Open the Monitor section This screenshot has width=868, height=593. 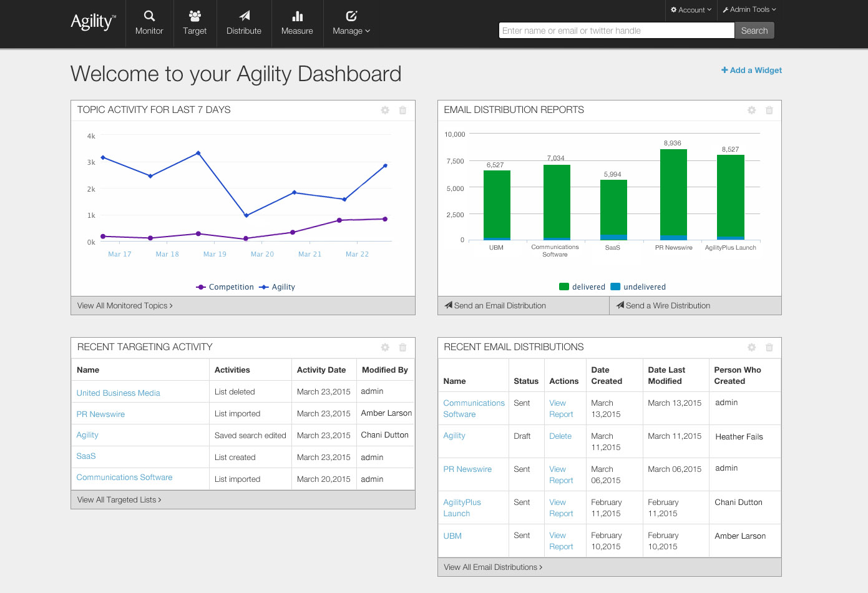coord(149,23)
